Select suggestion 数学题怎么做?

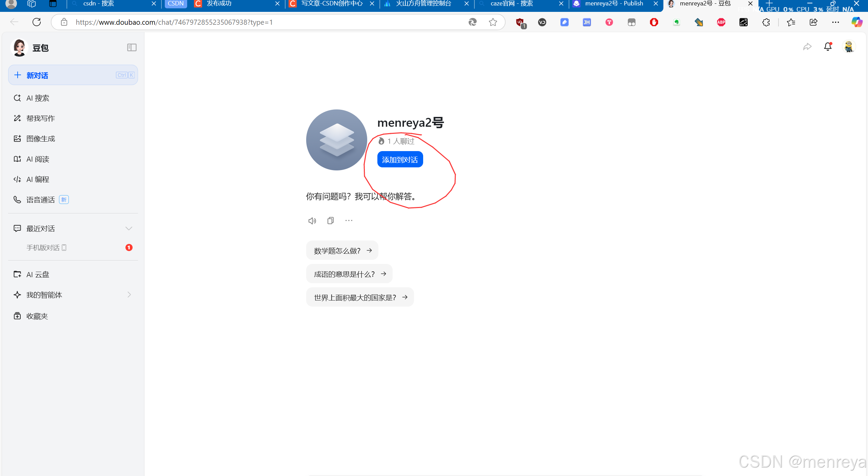pyautogui.click(x=342, y=251)
